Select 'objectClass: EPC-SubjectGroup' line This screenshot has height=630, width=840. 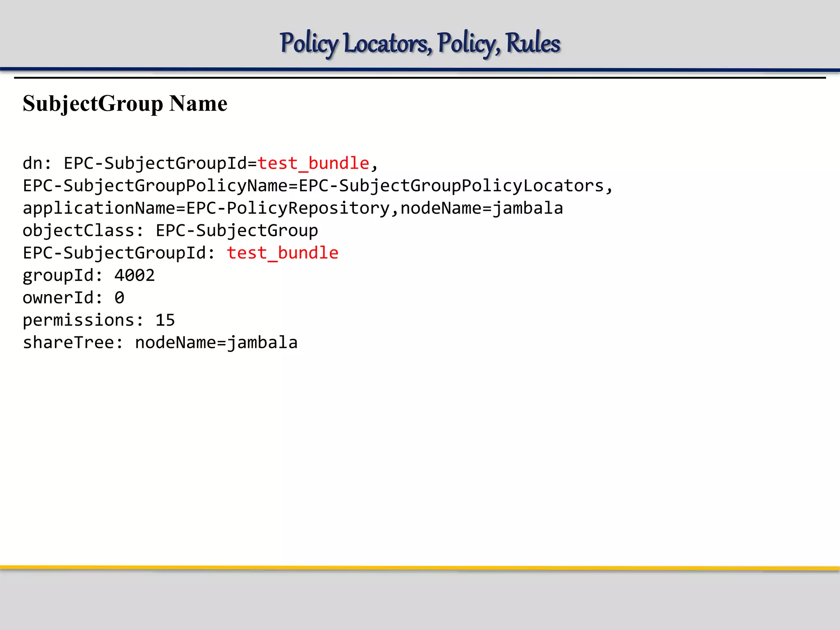click(x=170, y=231)
